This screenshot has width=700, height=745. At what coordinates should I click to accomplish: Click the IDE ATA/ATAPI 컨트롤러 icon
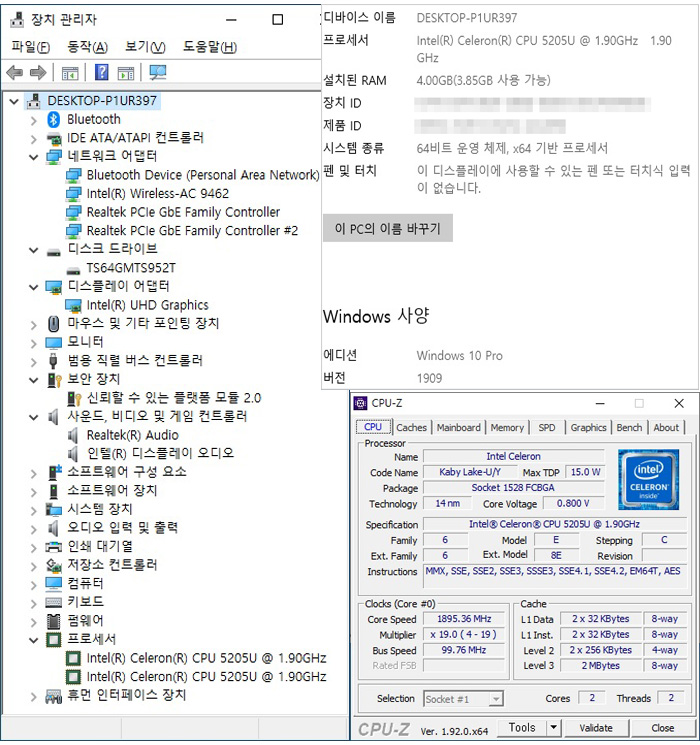pos(54,138)
